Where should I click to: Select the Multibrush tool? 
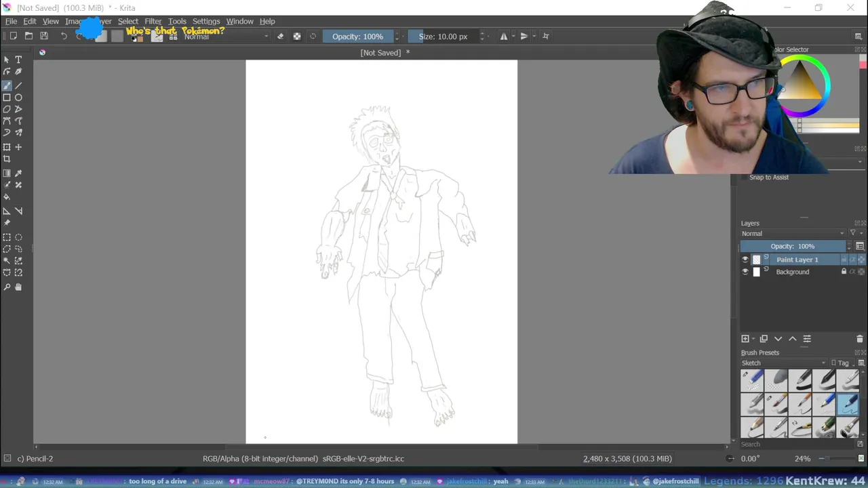[x=18, y=133]
